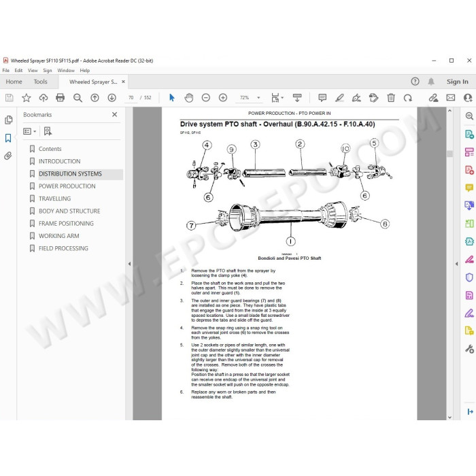Open the FRAME POSITIONING bookmark
Screen dimensions: 476x476
[66, 224]
